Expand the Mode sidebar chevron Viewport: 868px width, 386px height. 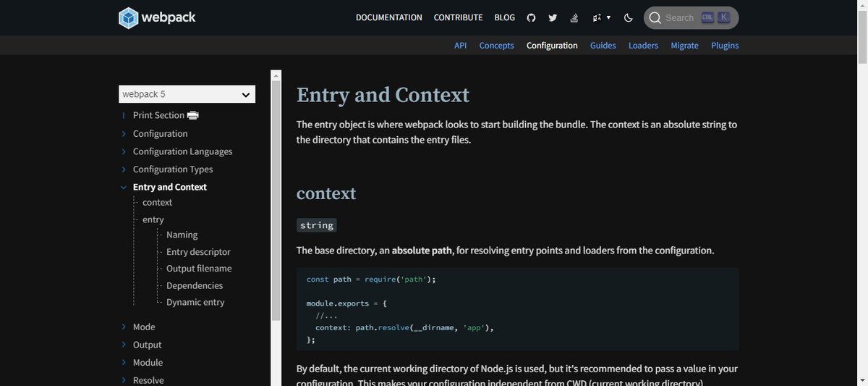click(x=124, y=327)
